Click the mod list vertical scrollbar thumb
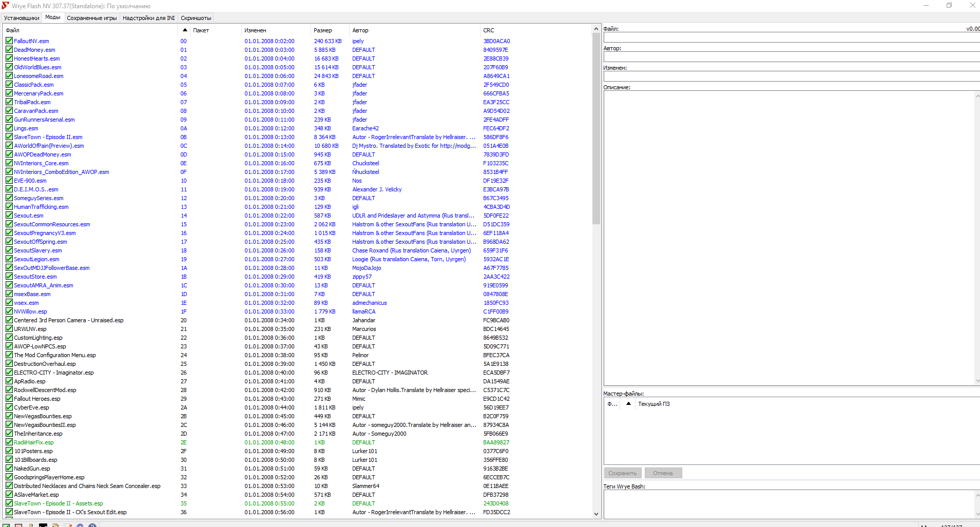 (x=596, y=128)
